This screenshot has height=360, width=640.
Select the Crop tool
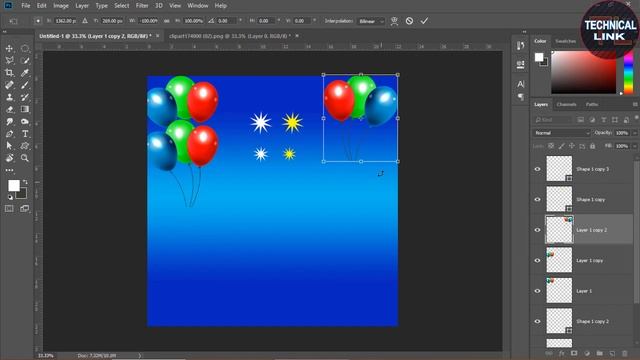pos(9,73)
